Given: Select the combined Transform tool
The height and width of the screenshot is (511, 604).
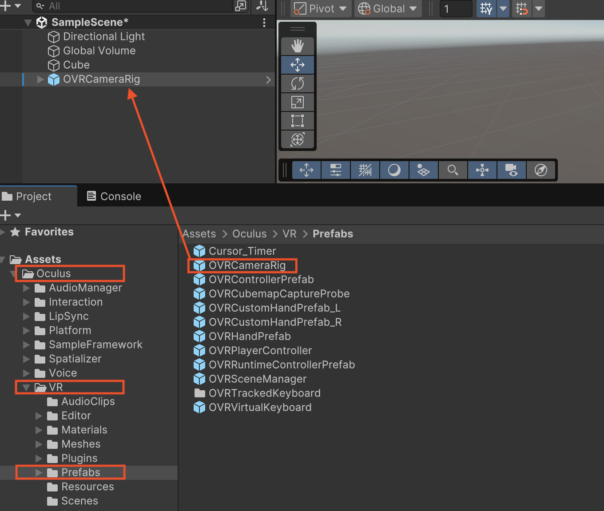Looking at the screenshot, I should (x=297, y=139).
